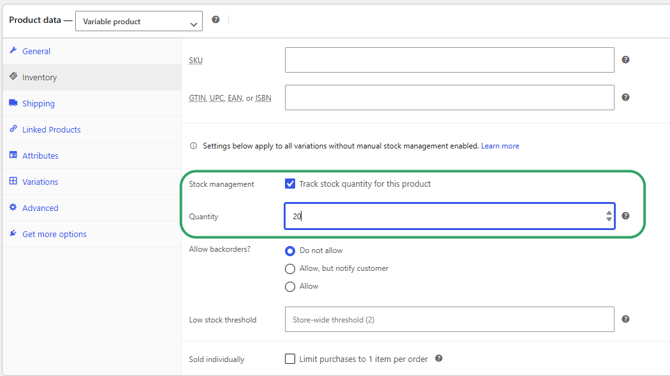The height and width of the screenshot is (376, 670).
Task: Click the Low stock threshold label
Action: [223, 320]
